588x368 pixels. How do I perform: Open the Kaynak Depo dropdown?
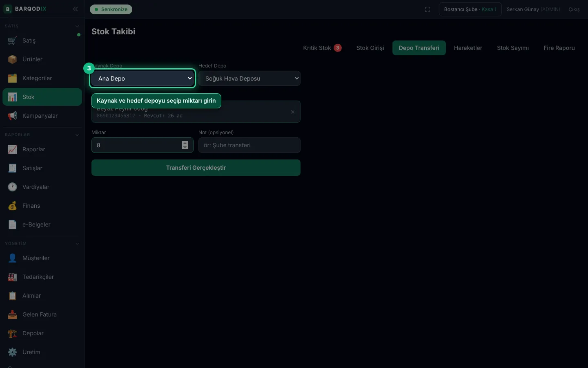pyautogui.click(x=143, y=78)
